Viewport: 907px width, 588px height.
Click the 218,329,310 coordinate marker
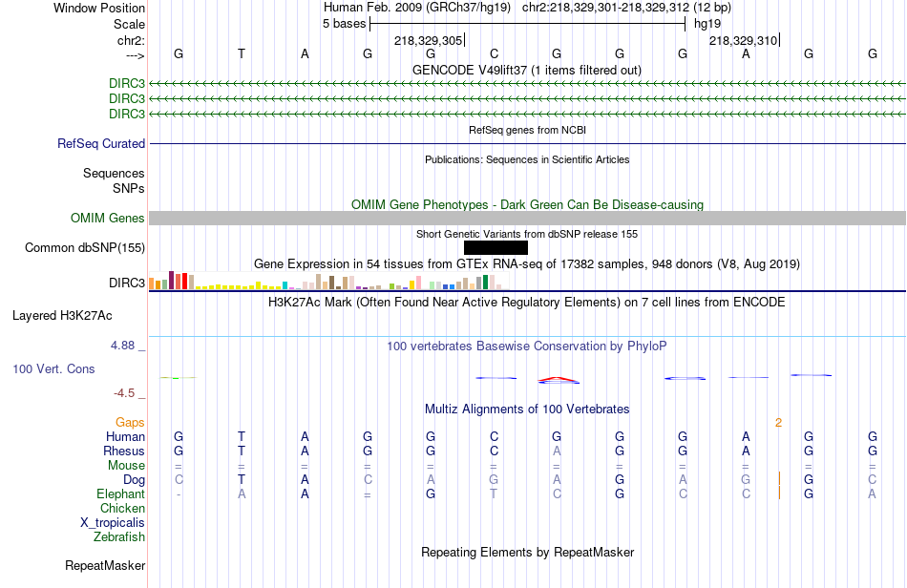(744, 40)
